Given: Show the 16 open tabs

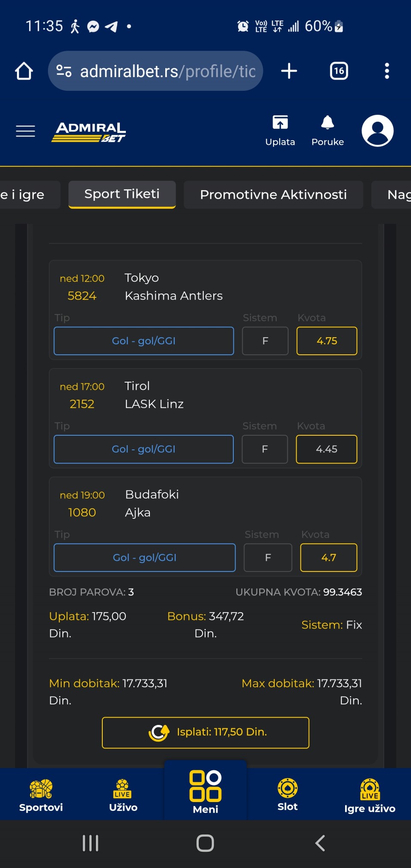Looking at the screenshot, I should tap(339, 71).
